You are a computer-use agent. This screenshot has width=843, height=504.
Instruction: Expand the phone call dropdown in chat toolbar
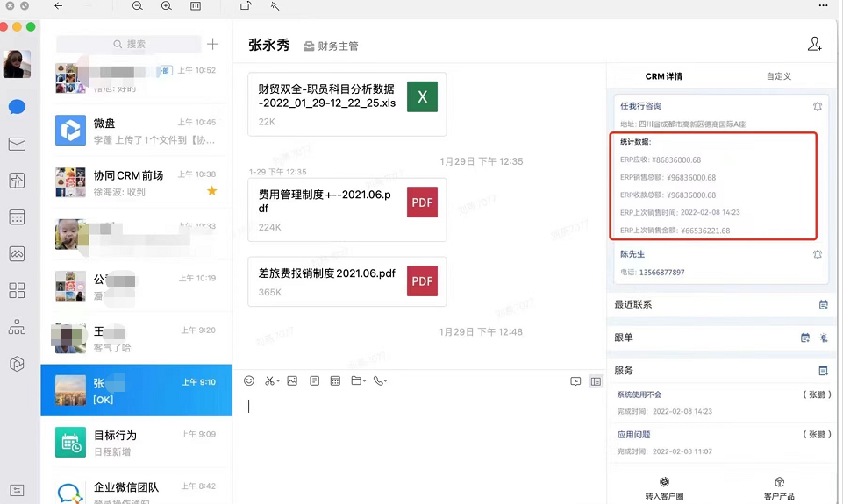tap(385, 381)
